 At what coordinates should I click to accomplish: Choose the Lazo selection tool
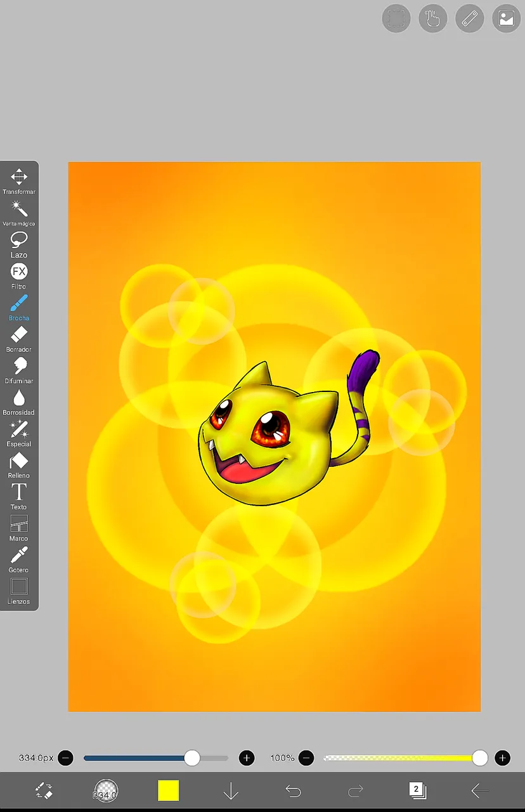coord(19,244)
